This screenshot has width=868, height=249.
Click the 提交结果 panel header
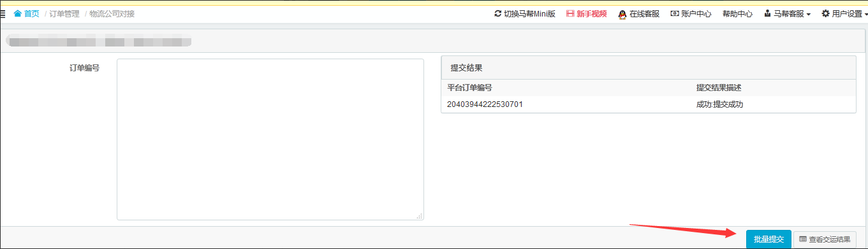pyautogui.click(x=649, y=68)
